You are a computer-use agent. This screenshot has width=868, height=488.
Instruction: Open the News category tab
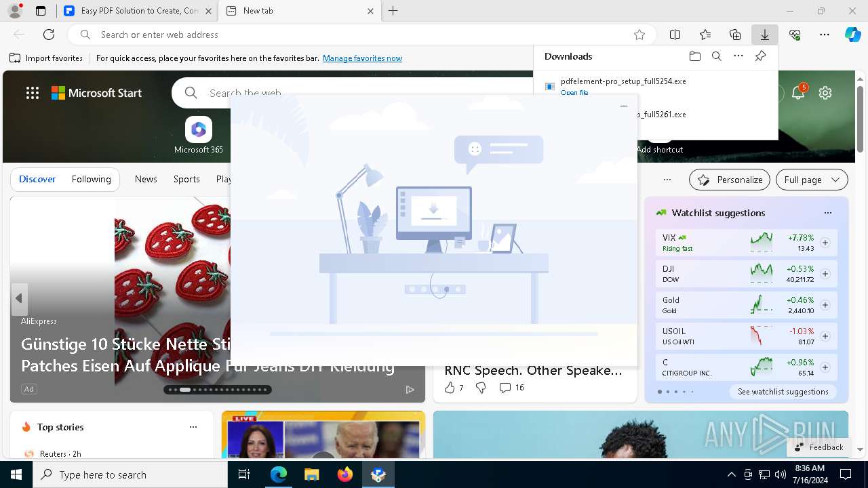(146, 179)
